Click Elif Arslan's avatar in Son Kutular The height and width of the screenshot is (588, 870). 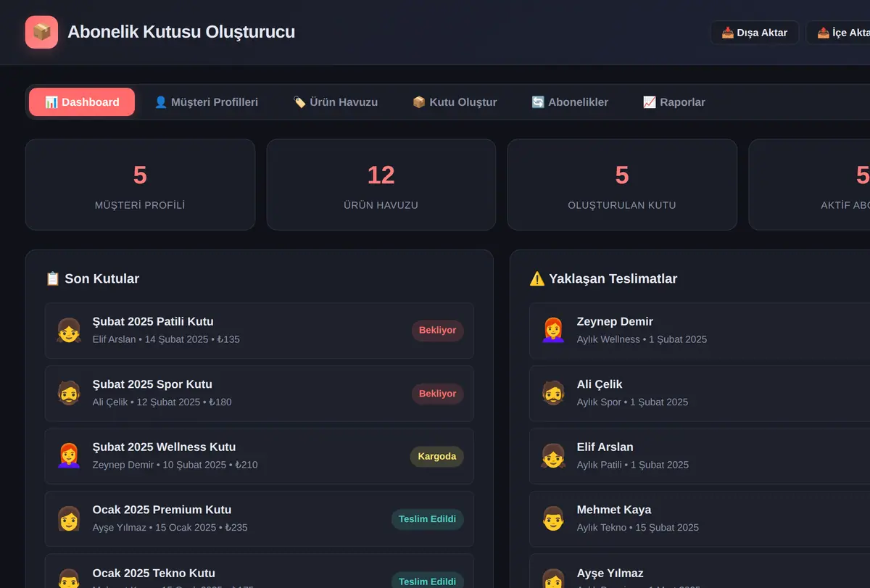pyautogui.click(x=69, y=331)
